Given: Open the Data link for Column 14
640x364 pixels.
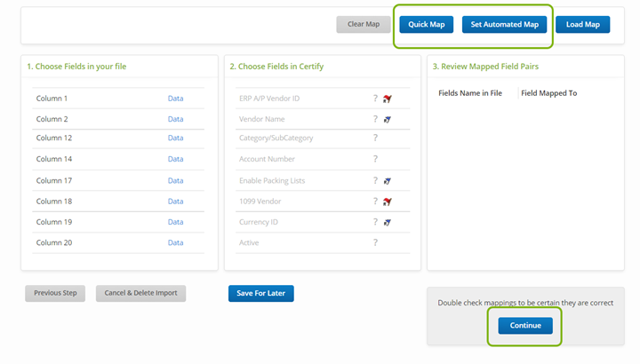Looking at the screenshot, I should [175, 159].
